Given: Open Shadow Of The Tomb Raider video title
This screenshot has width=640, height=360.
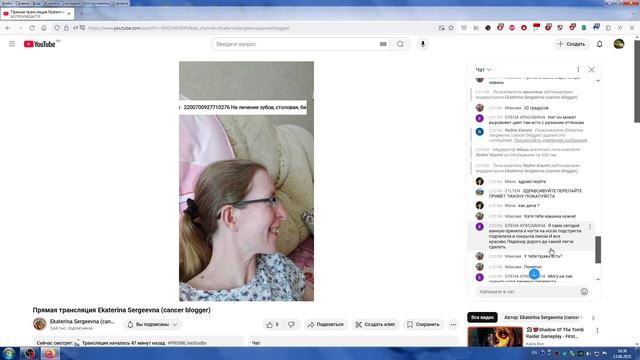Looking at the screenshot, I should [x=555, y=333].
